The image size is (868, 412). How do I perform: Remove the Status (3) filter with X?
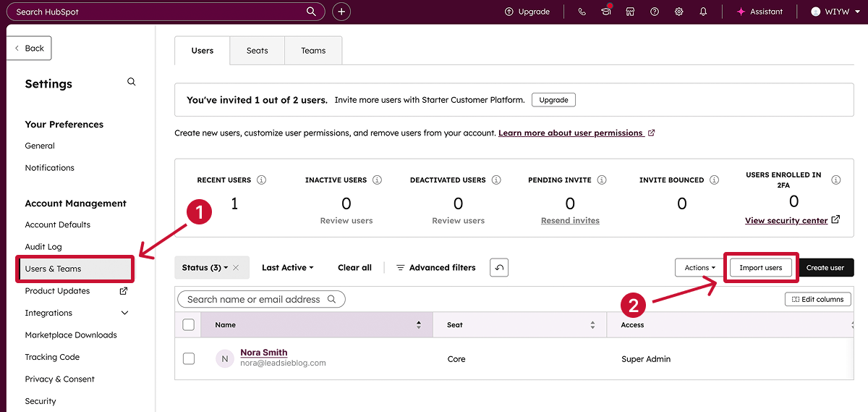click(x=236, y=268)
